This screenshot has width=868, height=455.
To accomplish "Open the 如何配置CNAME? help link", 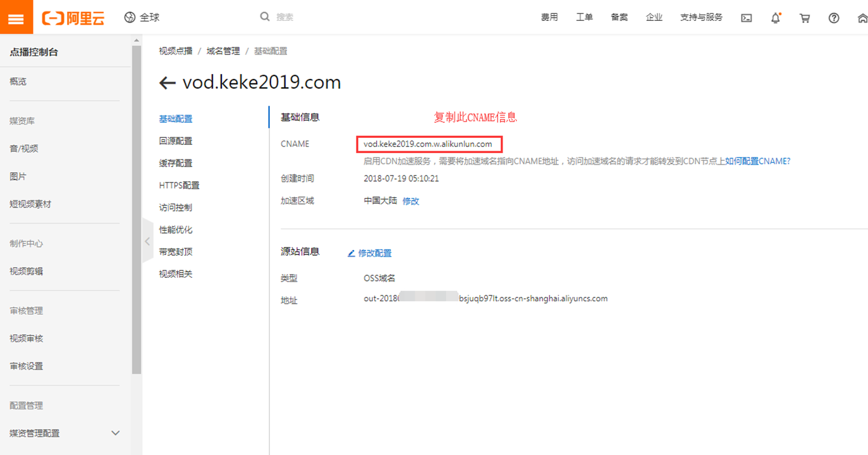I will tap(757, 161).
